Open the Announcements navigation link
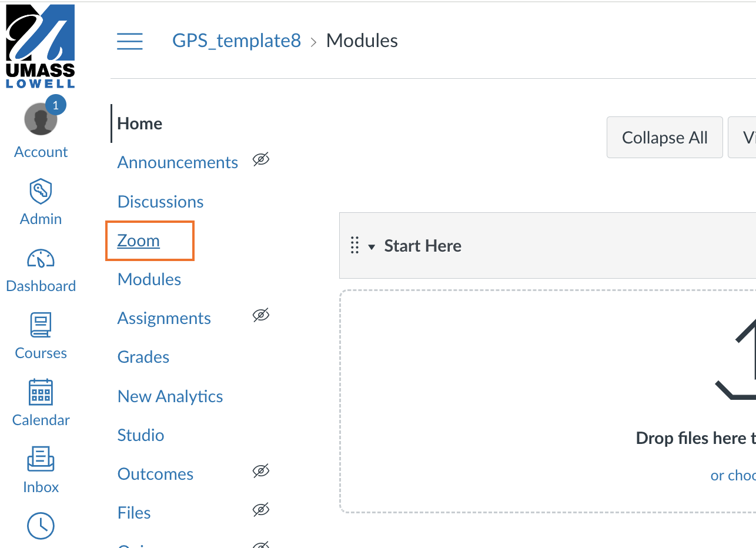This screenshot has height=548, width=756. tap(178, 162)
